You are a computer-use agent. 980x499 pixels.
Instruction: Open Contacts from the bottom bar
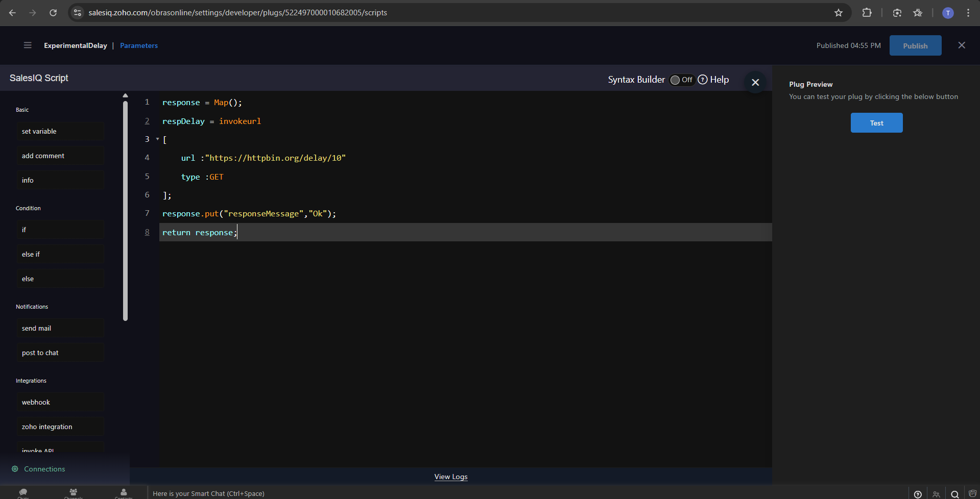click(x=124, y=492)
